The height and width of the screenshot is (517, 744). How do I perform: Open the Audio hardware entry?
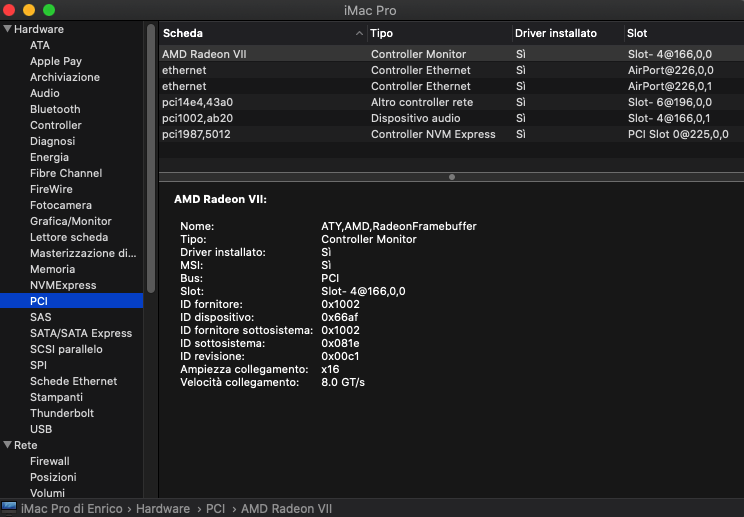45,93
